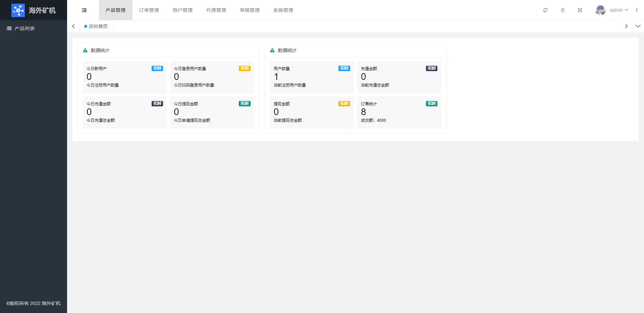This screenshot has width=644, height=313.
Task: Refresh the page using the refresh icon
Action: [x=545, y=10]
